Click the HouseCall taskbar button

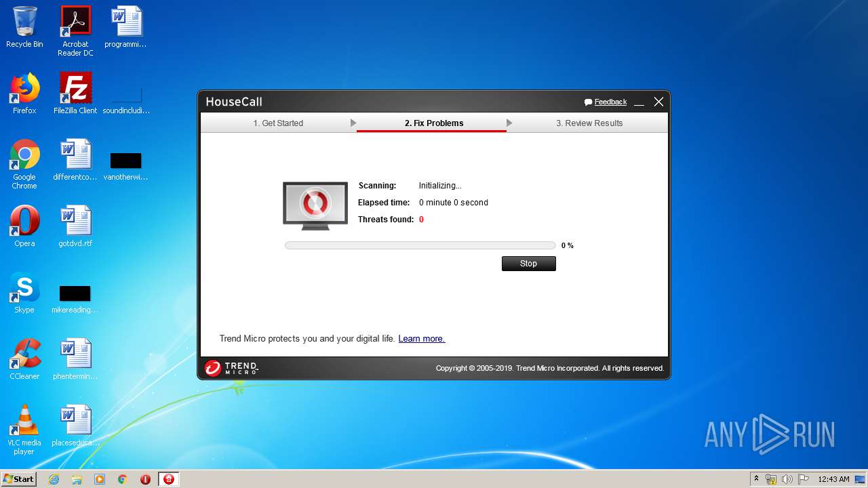pyautogui.click(x=169, y=479)
